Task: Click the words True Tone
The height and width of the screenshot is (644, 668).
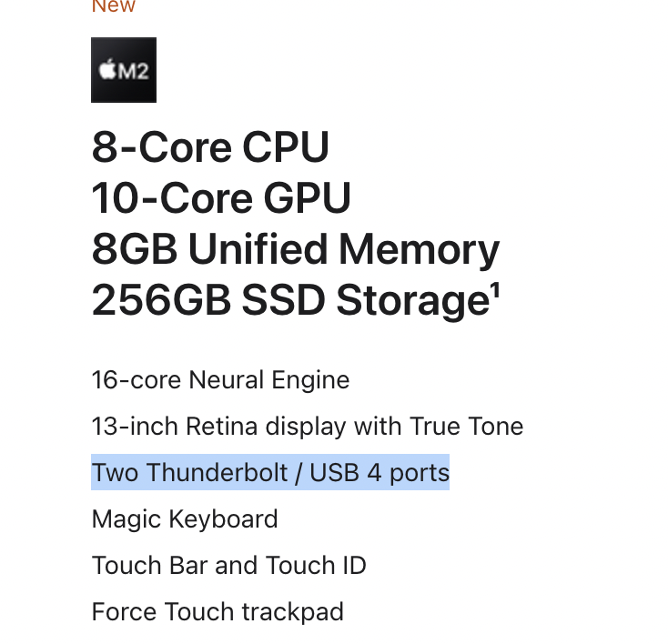Action: coord(466,427)
